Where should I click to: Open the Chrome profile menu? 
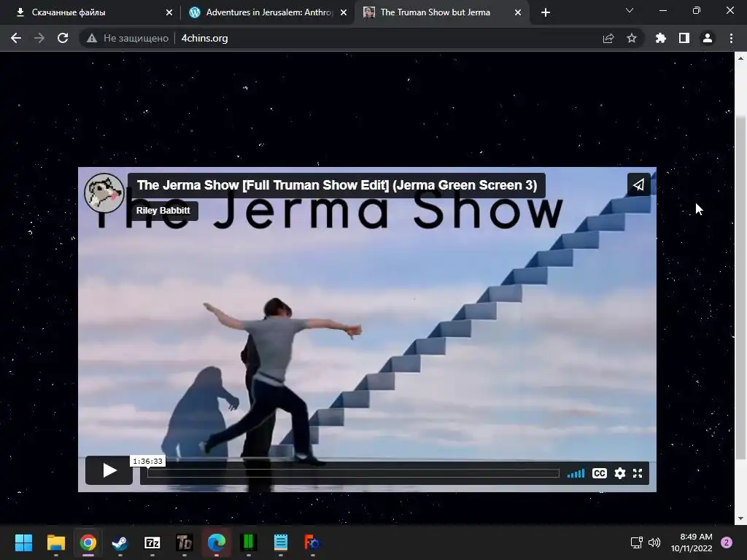(708, 38)
